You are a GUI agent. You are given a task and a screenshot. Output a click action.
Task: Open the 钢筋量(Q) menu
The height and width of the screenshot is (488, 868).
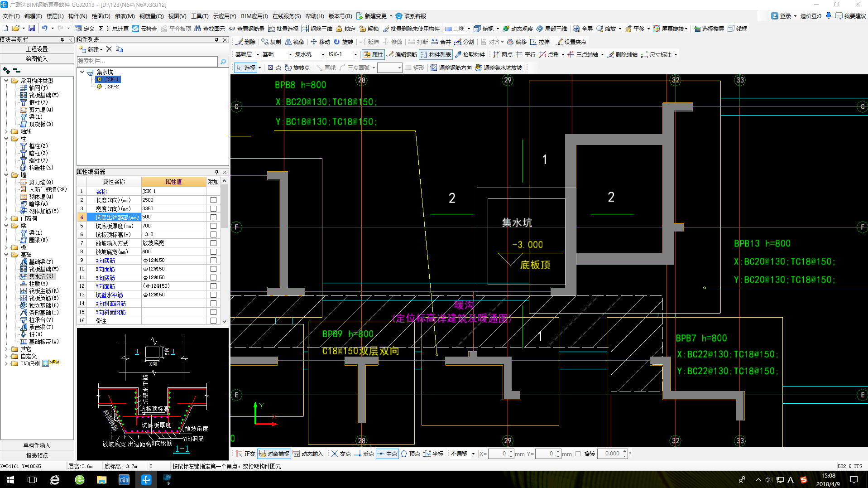[x=151, y=16]
